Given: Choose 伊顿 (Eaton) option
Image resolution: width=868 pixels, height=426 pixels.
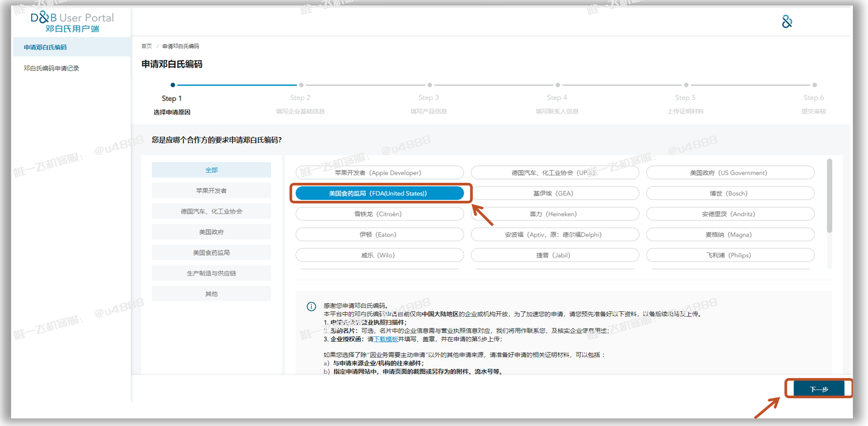Looking at the screenshot, I should 379,235.
